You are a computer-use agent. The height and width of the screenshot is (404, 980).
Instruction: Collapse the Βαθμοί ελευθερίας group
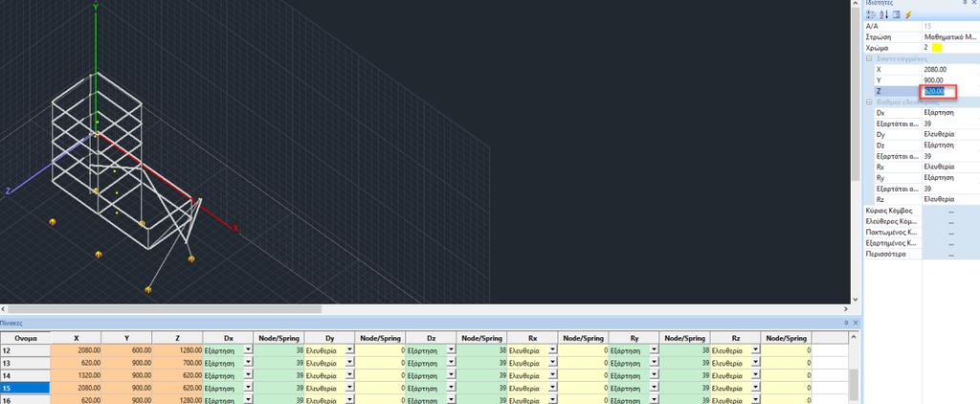[x=869, y=101]
